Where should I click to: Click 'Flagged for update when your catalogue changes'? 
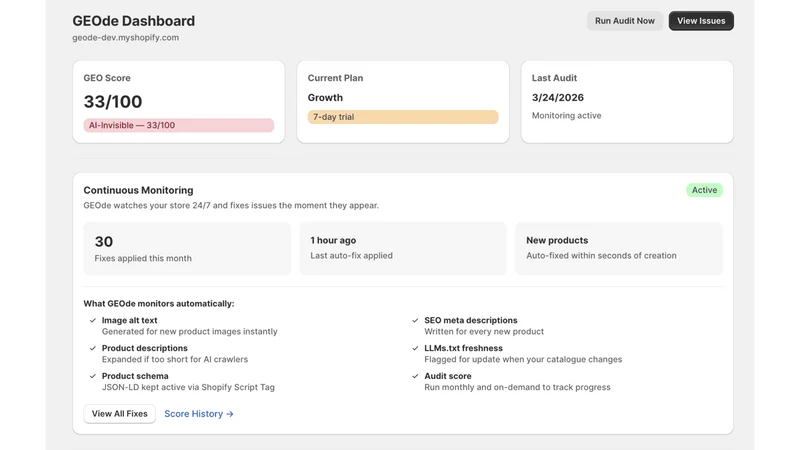(523, 359)
